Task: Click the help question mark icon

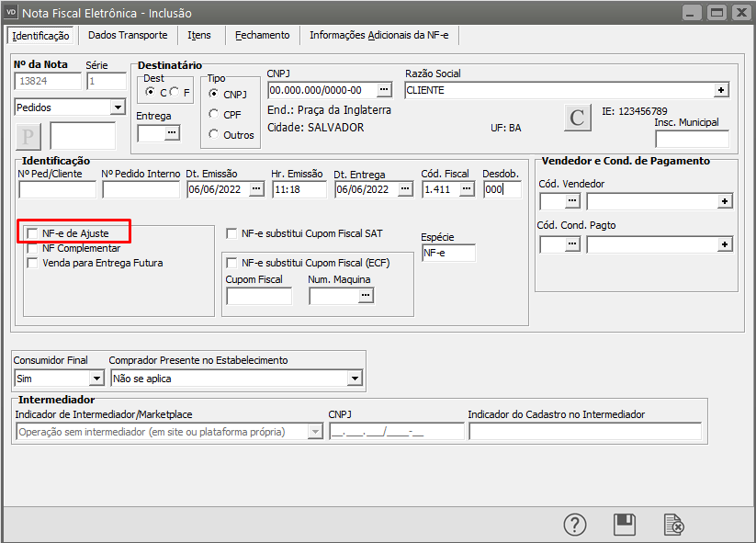Action: point(575,524)
